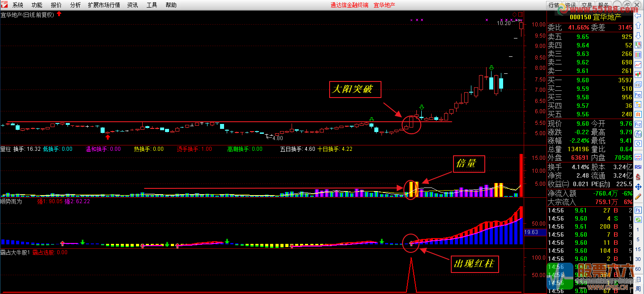Open the 系统 menu
The height and width of the screenshot is (294, 644).
(x=18, y=5)
